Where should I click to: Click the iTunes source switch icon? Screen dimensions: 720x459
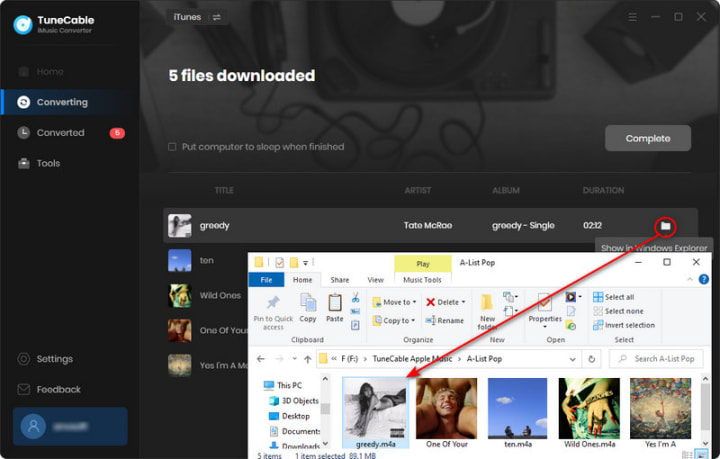pyautogui.click(x=216, y=17)
